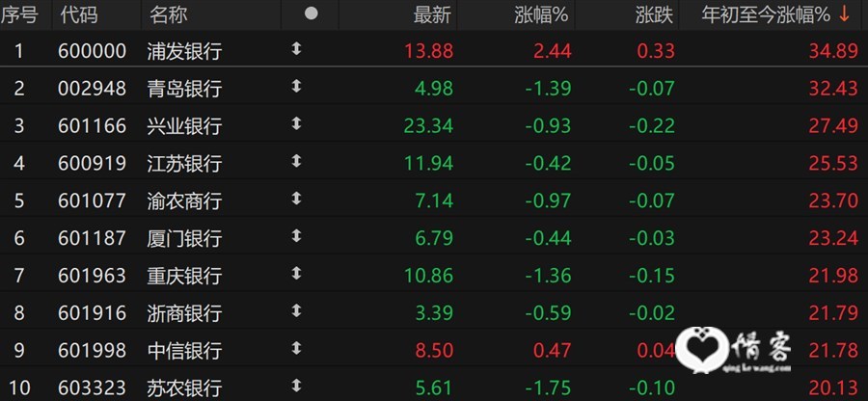Click the up-down arrow icon for 青岛银行
This screenshot has height=401, width=868.
(x=297, y=87)
